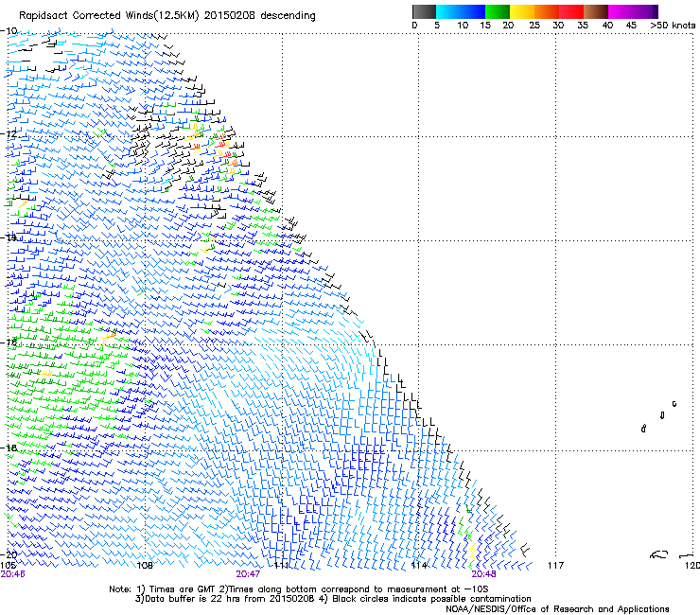Click the '105' longitude axis label

pyautogui.click(x=8, y=566)
